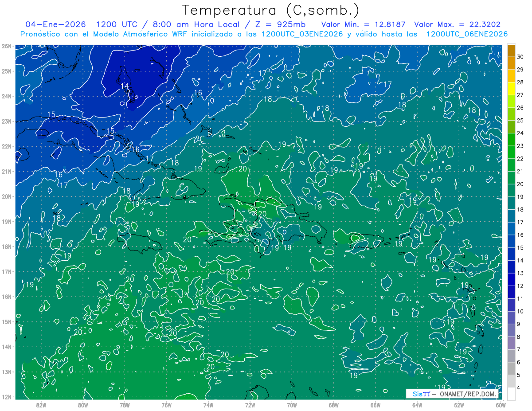Click the color bar label 27
This screenshot has height=411, width=532.
click(520, 95)
